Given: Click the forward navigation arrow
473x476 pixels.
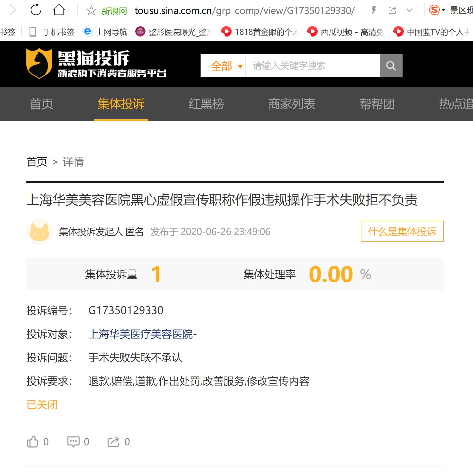Looking at the screenshot, I should tap(12, 10).
